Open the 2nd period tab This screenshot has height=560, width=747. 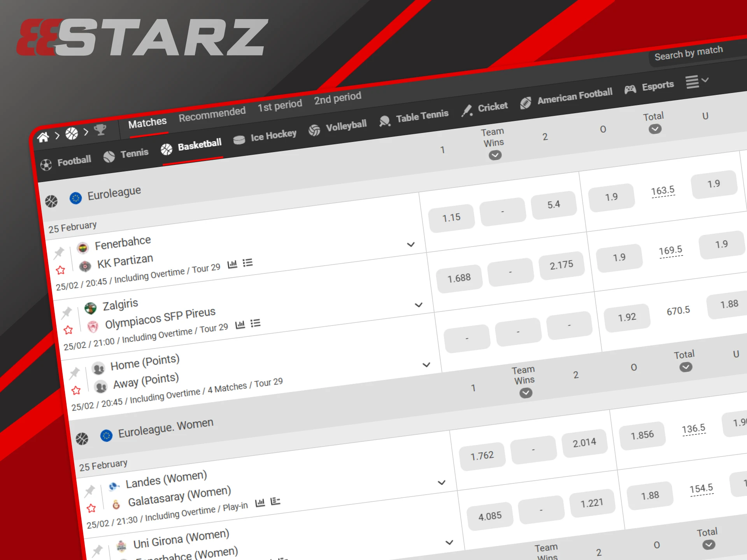point(338,98)
